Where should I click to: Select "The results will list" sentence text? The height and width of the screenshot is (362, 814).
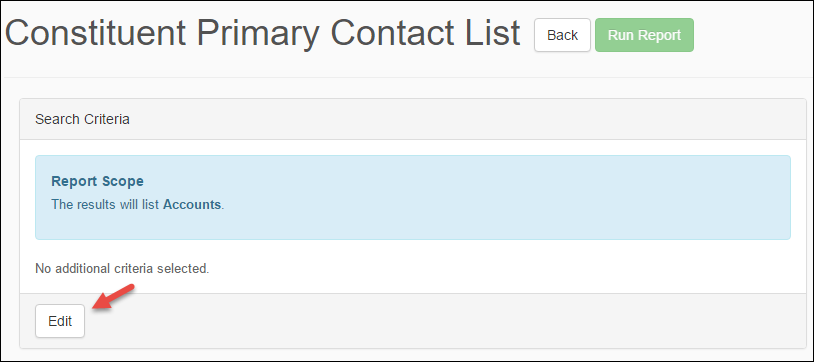[106, 205]
